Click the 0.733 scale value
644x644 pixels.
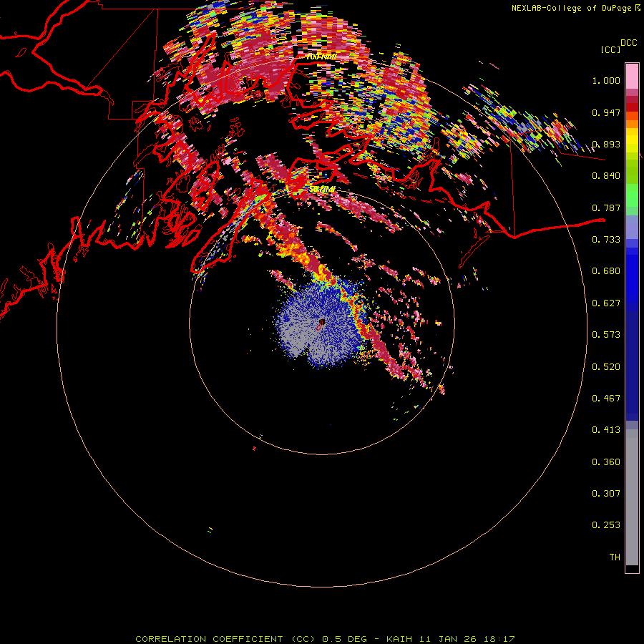[x=606, y=240]
